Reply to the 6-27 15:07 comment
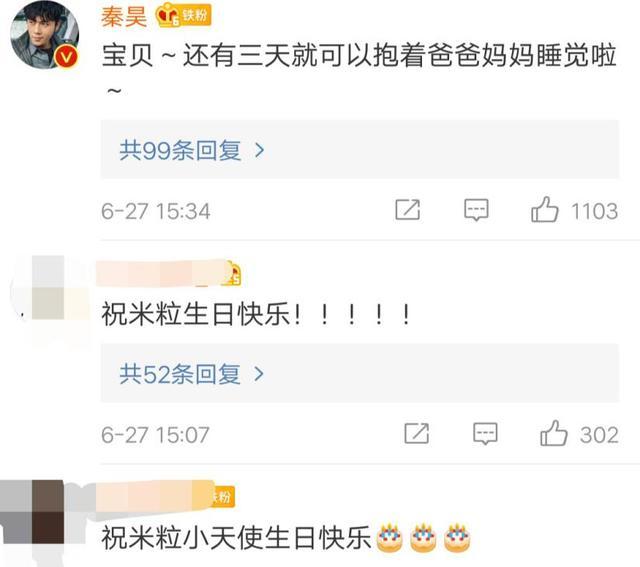Viewport: 640px width, 567px height. (x=485, y=434)
